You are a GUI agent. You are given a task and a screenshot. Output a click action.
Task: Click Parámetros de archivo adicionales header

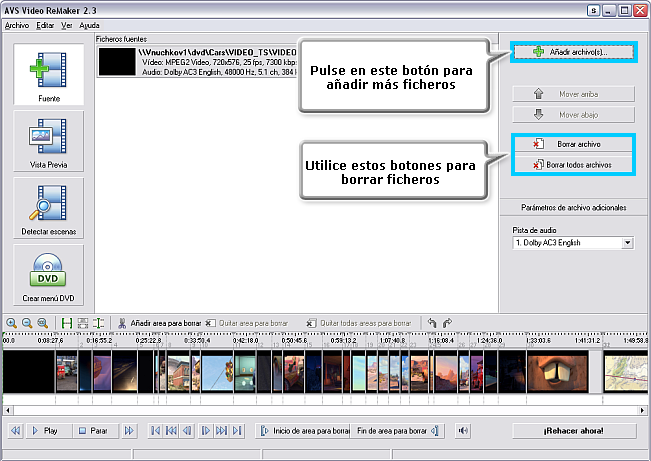tap(573, 207)
